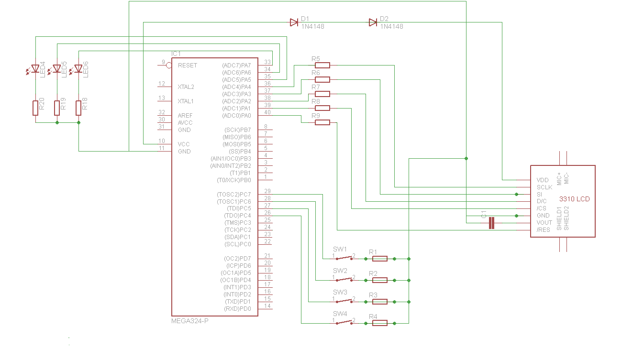Click the D/C pin on the LCD
The image size is (644, 349).
[542, 201]
